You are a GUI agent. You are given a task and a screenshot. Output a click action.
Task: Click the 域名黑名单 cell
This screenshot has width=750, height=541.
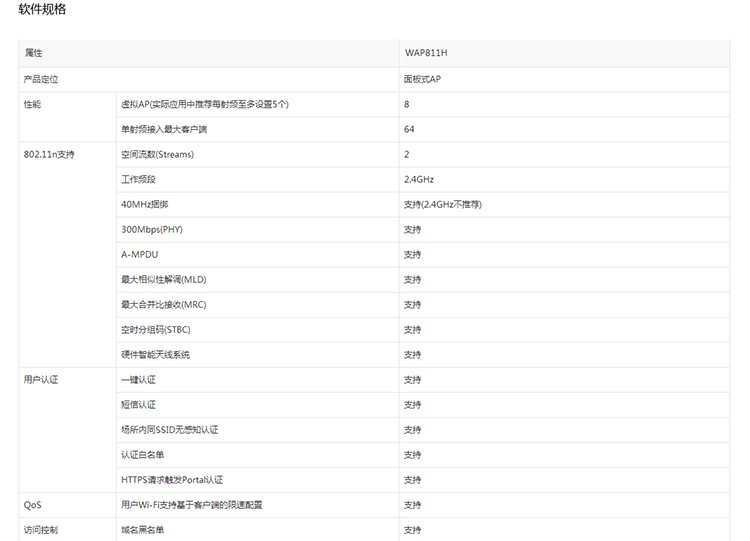257,530
